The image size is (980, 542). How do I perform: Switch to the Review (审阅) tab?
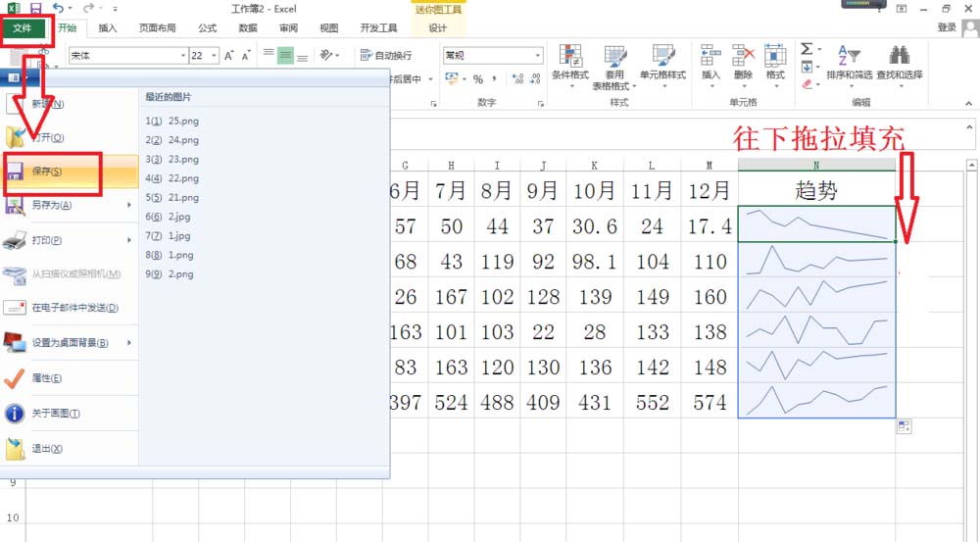coord(289,28)
